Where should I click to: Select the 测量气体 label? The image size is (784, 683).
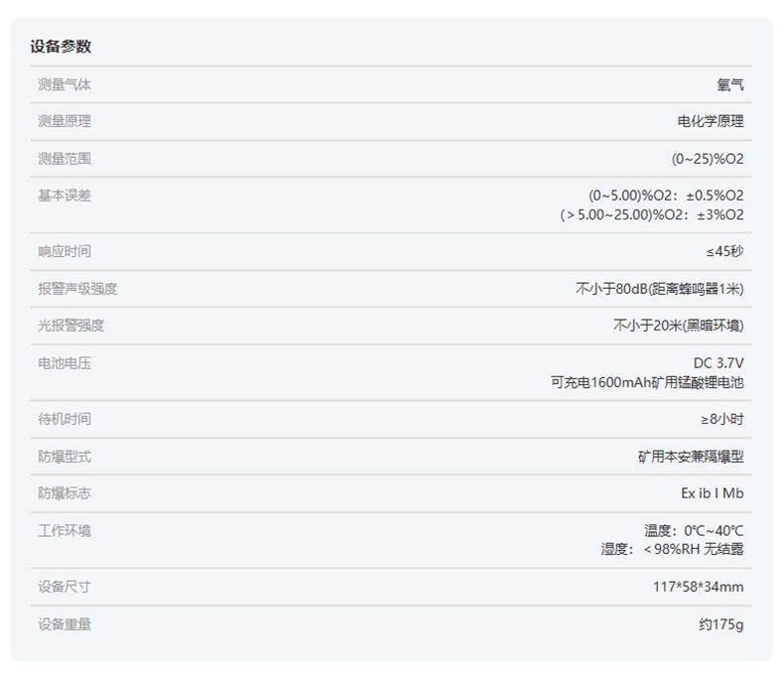pos(65,84)
